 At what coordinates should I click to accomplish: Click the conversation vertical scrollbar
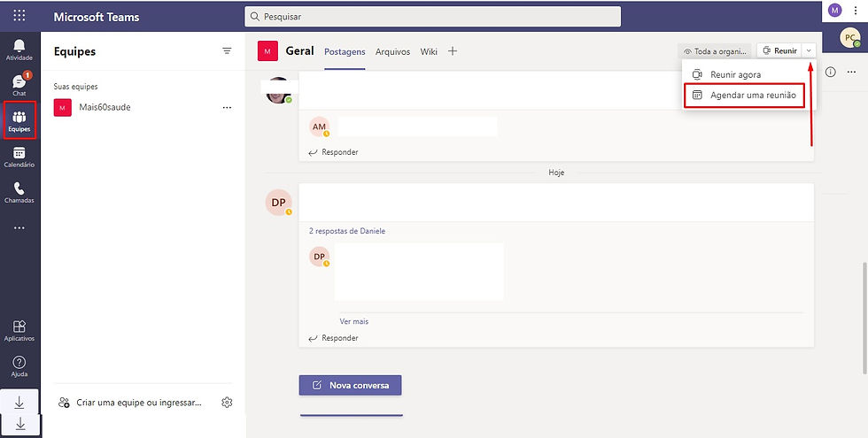coord(864,318)
